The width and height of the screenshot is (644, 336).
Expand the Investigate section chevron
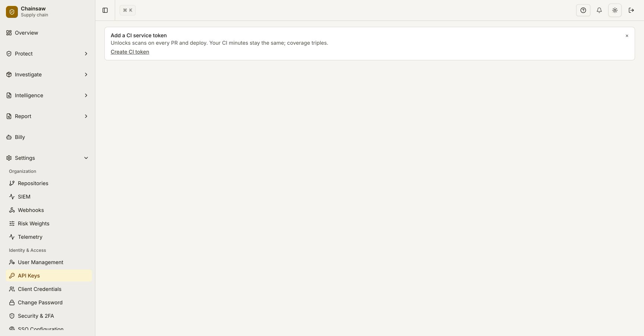point(86,75)
